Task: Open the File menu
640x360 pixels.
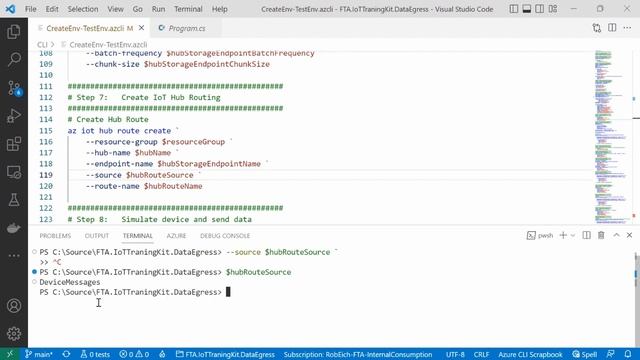Action: click(x=31, y=9)
